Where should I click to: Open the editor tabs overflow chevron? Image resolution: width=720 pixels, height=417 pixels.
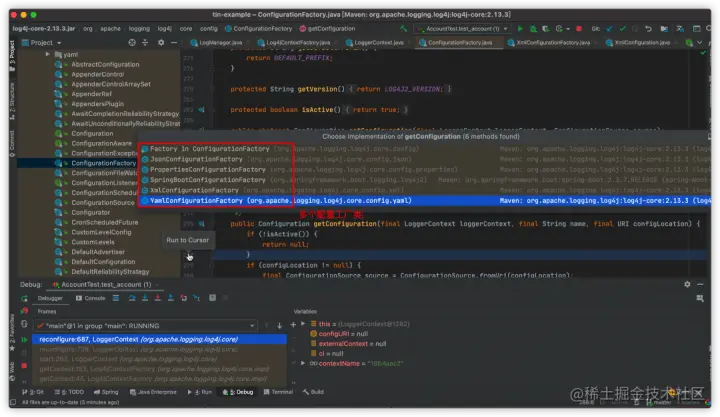coord(699,42)
